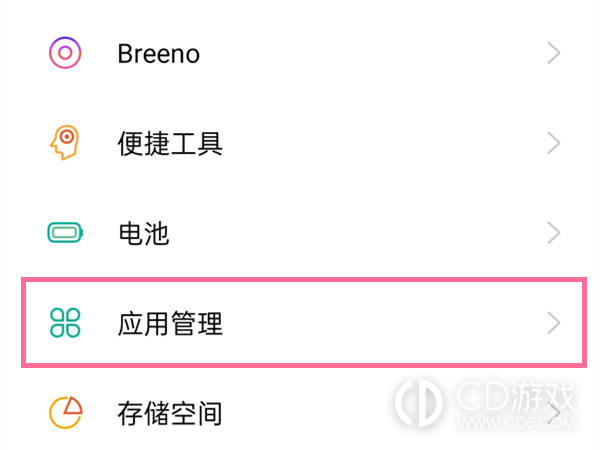Click the chevron beside 电池
This screenshot has width=600, height=450.
(x=553, y=233)
